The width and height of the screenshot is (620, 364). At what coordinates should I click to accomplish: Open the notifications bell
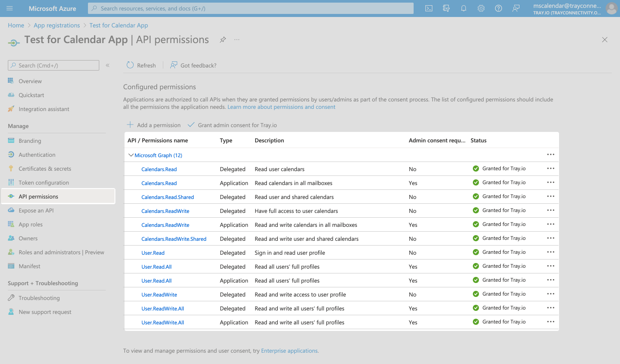point(463,8)
